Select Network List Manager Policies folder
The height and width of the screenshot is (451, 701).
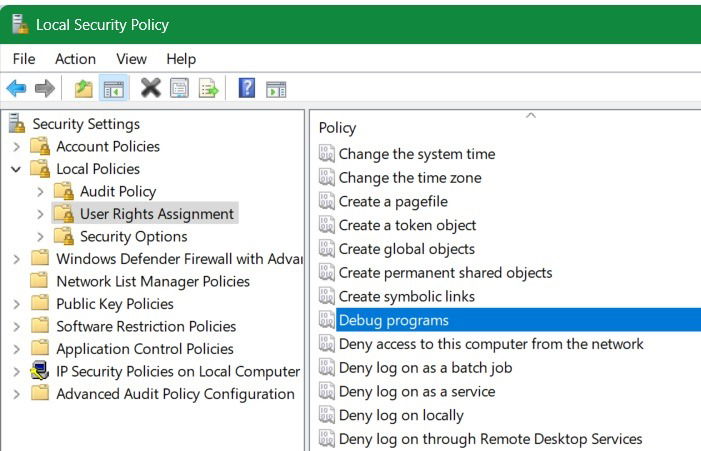pos(153,282)
